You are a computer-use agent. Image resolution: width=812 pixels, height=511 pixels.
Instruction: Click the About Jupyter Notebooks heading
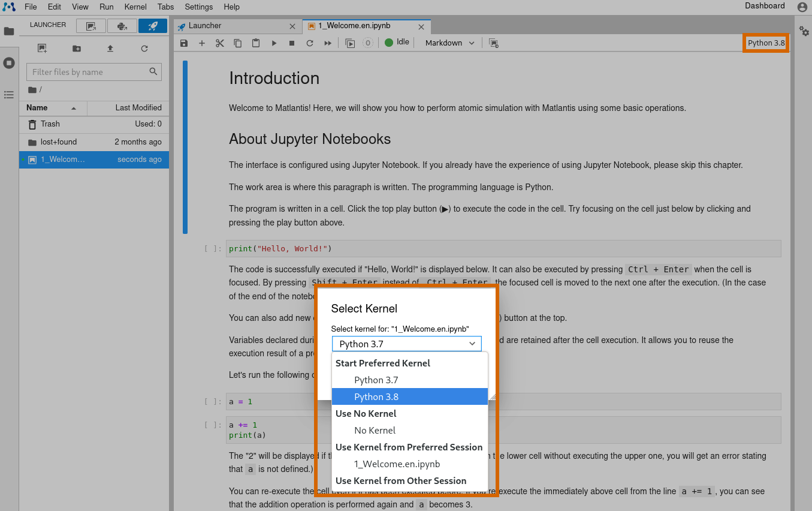point(310,139)
